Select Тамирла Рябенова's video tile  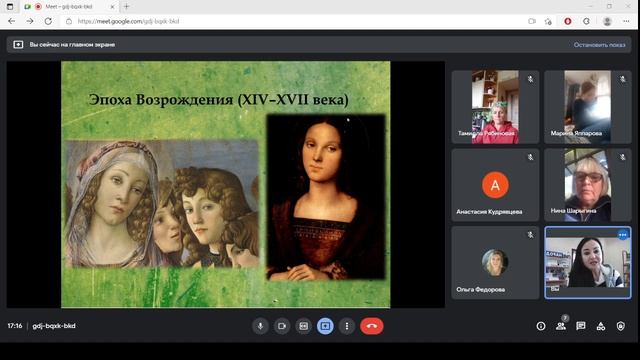click(x=495, y=107)
